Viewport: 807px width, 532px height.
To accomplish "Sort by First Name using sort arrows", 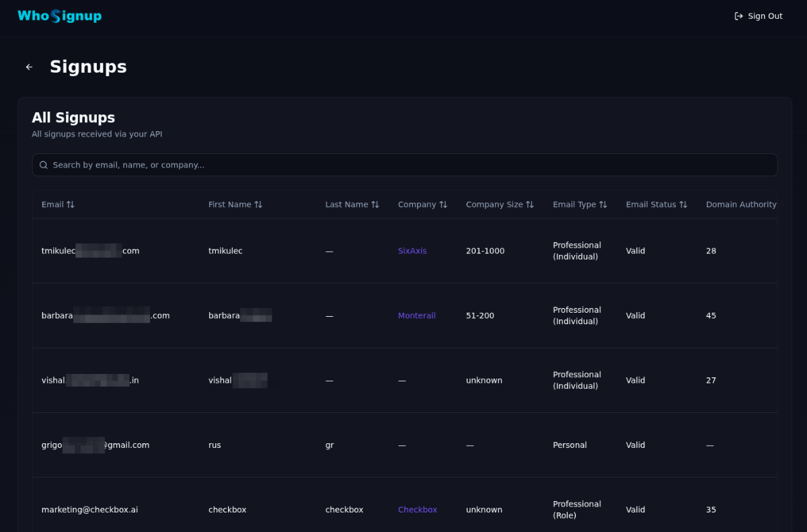I will point(258,204).
